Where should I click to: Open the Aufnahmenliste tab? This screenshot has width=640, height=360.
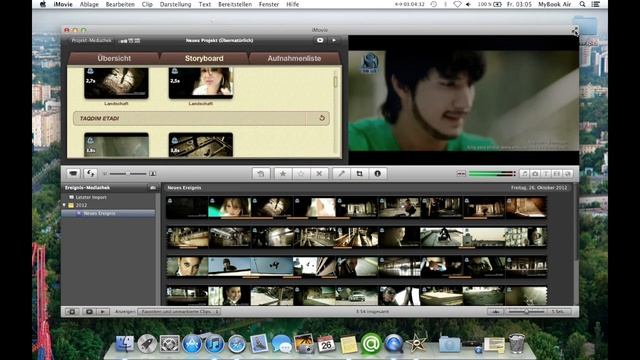tap(294, 58)
